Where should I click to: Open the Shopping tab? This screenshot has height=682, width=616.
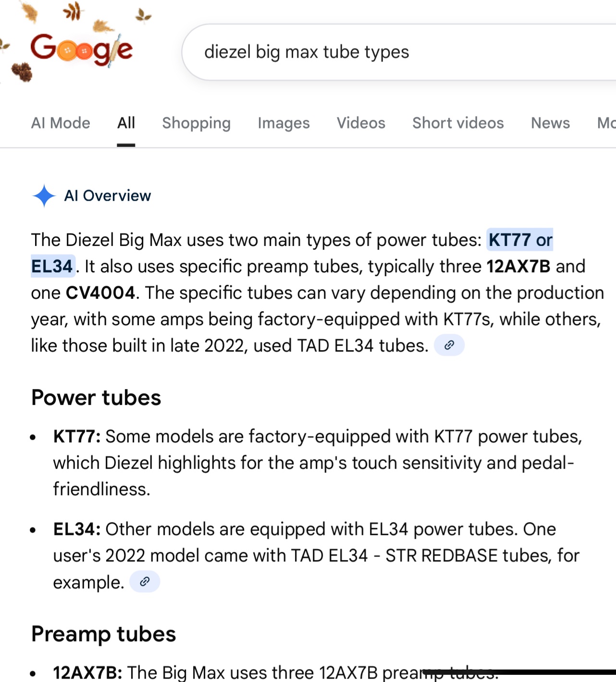coord(196,123)
